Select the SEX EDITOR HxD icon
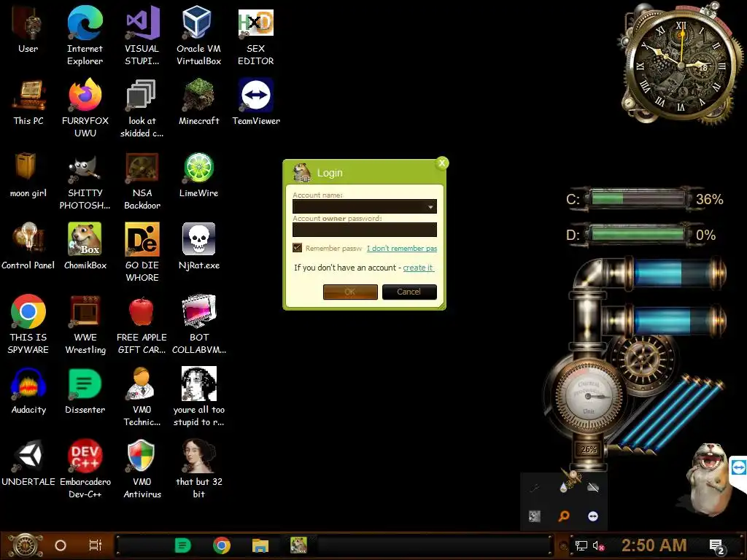Screen dimensions: 747x560 (256, 36)
